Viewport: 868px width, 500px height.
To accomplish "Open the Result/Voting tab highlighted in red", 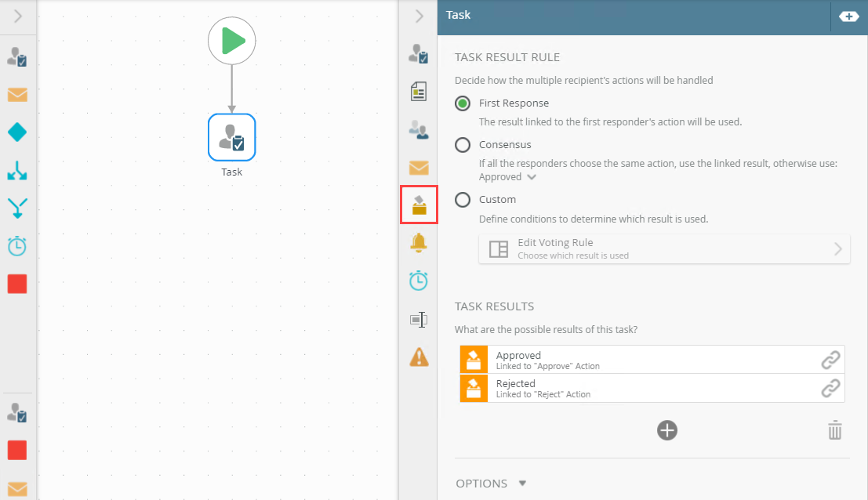I will click(419, 205).
